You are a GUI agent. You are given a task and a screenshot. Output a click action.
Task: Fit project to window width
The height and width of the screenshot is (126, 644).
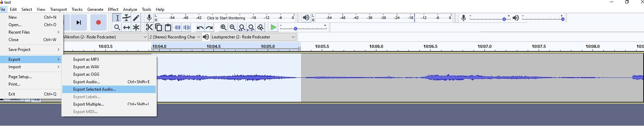[x=251, y=28]
